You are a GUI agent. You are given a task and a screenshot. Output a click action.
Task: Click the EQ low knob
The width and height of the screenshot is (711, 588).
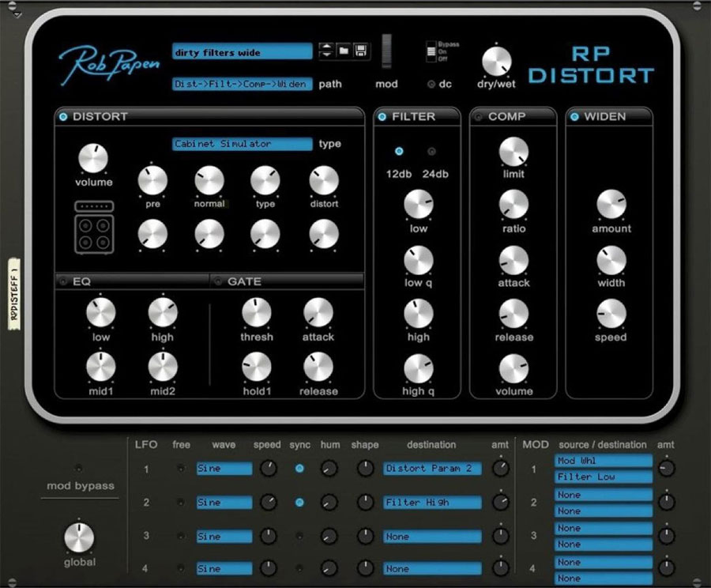[x=100, y=313]
